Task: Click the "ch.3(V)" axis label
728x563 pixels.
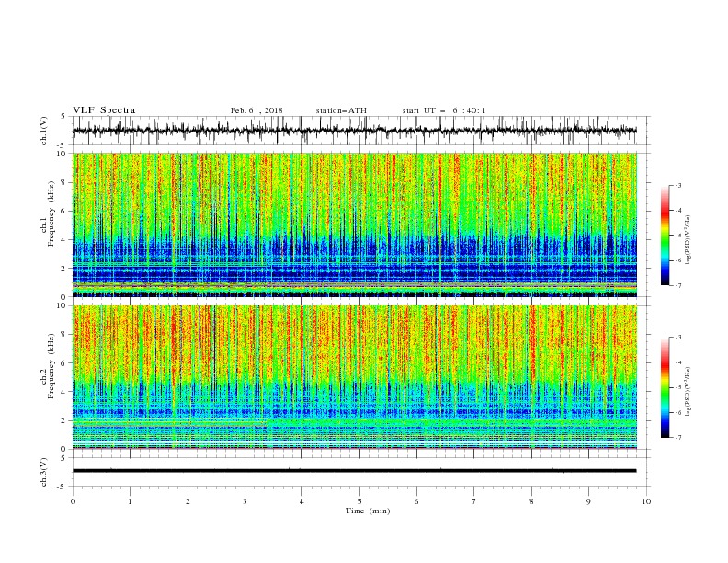Action: [x=44, y=472]
